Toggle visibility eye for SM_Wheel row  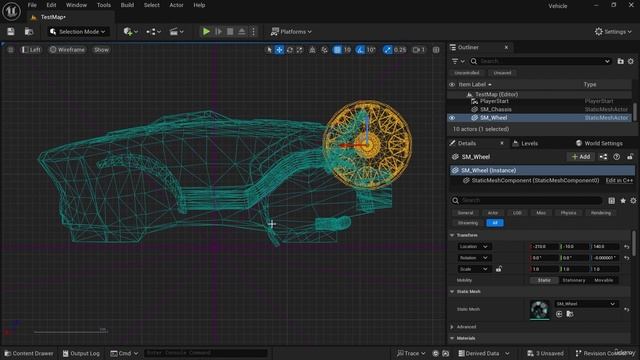(452, 118)
